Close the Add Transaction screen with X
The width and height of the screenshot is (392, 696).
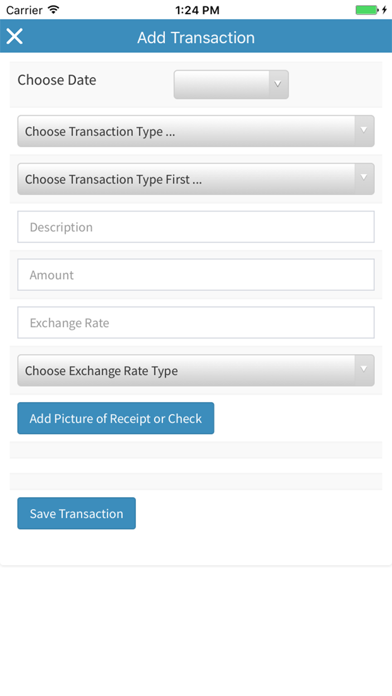point(14,36)
